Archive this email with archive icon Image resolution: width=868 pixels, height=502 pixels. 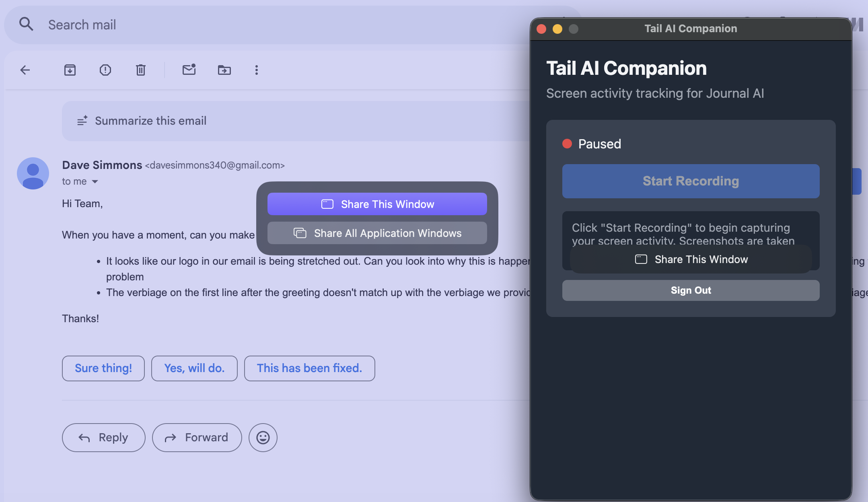coord(70,70)
